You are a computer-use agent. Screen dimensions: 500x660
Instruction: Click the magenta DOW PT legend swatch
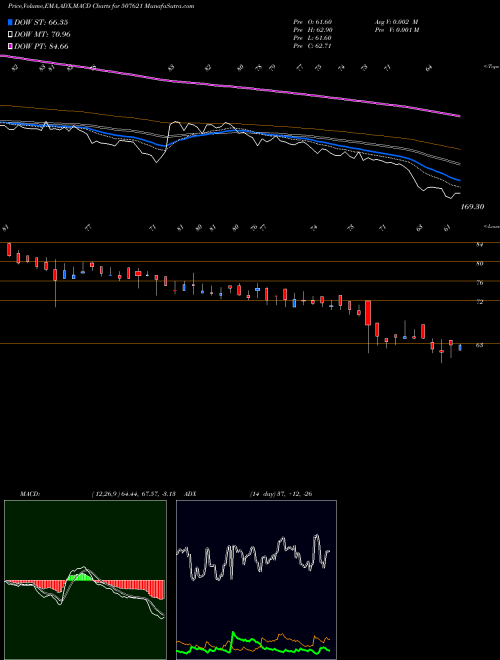pos(11,46)
